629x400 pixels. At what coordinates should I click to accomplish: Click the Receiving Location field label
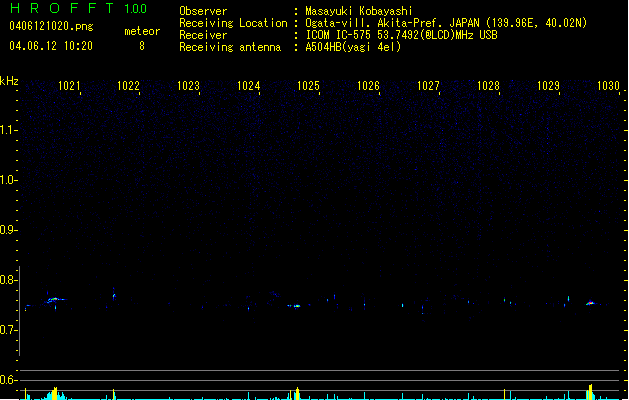pyautogui.click(x=233, y=23)
